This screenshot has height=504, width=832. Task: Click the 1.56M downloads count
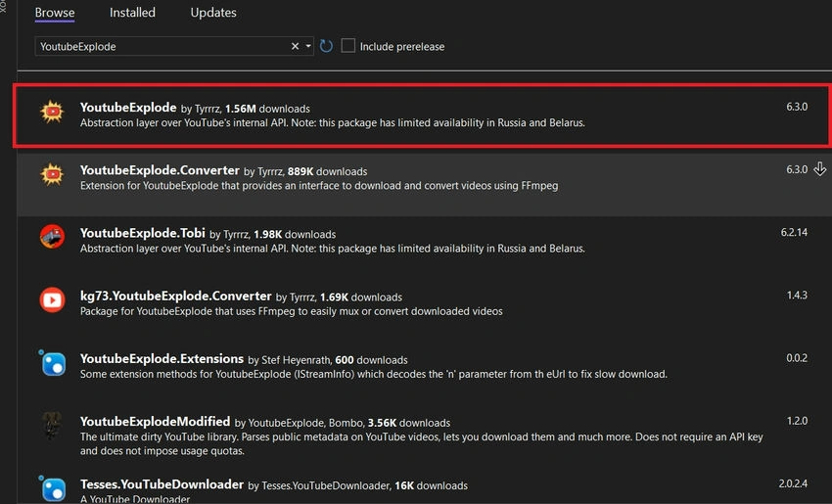(267, 109)
